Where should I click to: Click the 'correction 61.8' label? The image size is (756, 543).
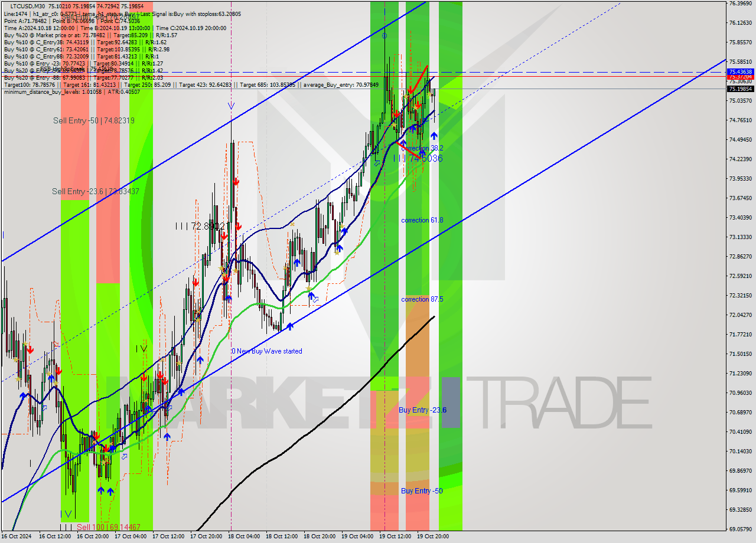422,220
